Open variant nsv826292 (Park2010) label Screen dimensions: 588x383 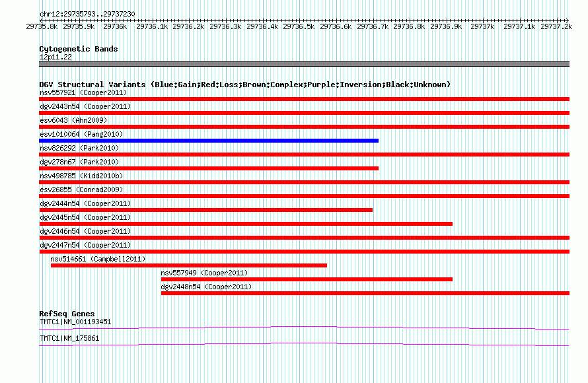(79, 148)
